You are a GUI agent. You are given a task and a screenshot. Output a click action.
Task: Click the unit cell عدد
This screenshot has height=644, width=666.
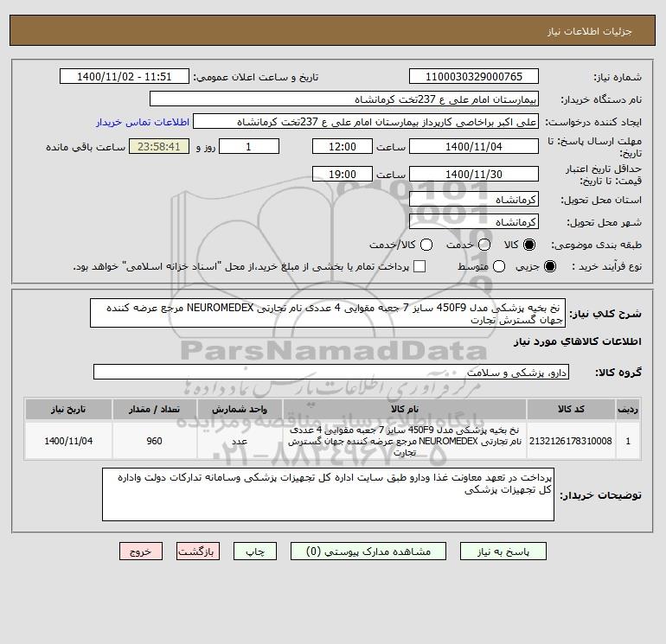point(240,441)
